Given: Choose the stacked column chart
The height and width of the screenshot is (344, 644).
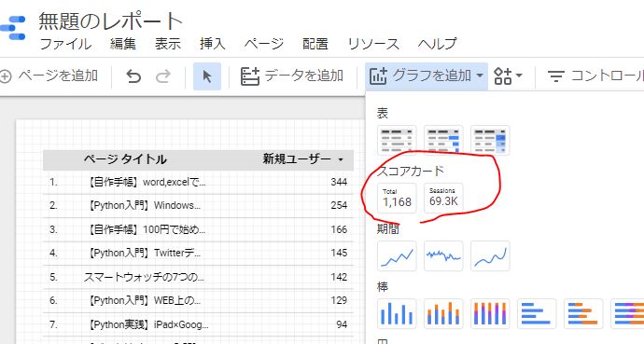Looking at the screenshot, I should click(443, 314).
